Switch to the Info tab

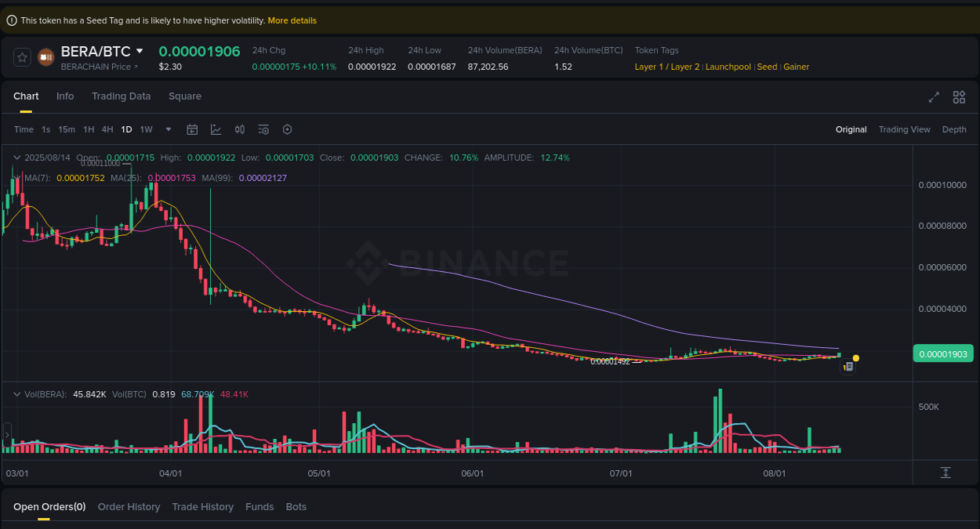(65, 96)
